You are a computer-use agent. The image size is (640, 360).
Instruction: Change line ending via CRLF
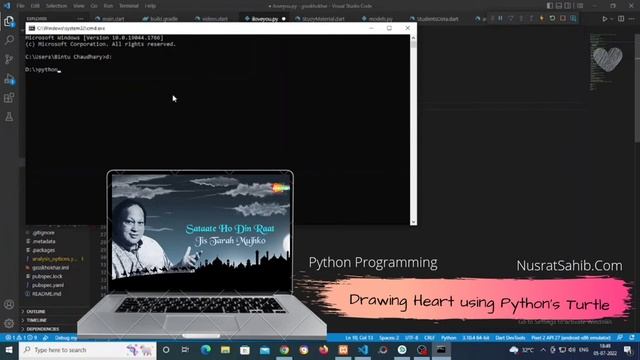429,338
